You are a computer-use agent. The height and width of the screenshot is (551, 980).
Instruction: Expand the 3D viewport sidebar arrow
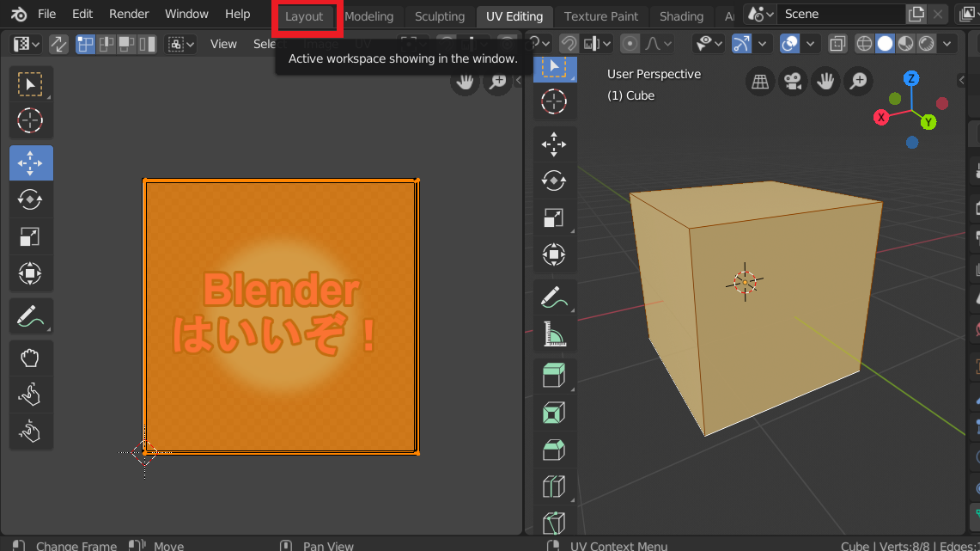(x=962, y=80)
